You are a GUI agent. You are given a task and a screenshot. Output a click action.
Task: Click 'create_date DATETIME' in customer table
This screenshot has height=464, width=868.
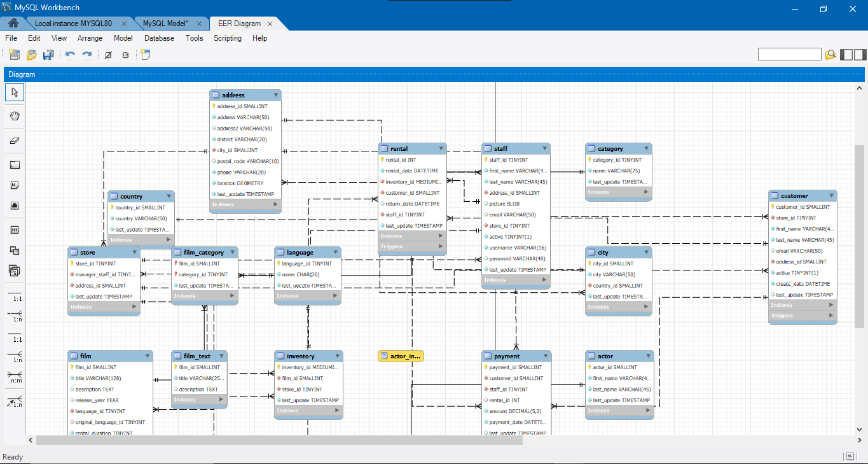click(x=803, y=284)
